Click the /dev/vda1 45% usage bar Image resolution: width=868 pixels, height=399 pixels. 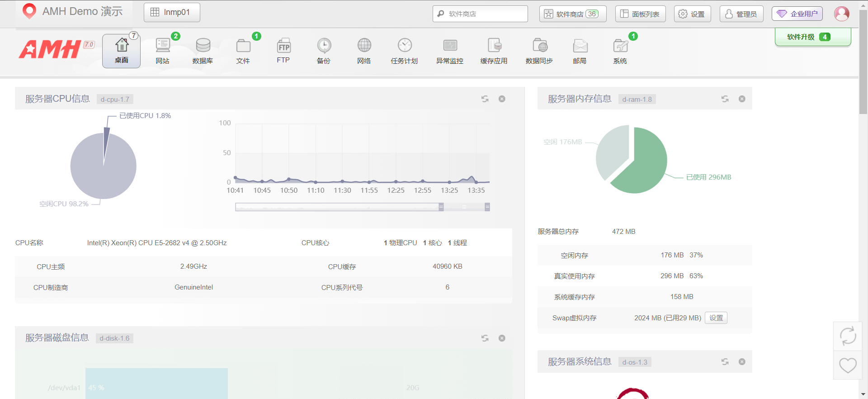coord(156,384)
